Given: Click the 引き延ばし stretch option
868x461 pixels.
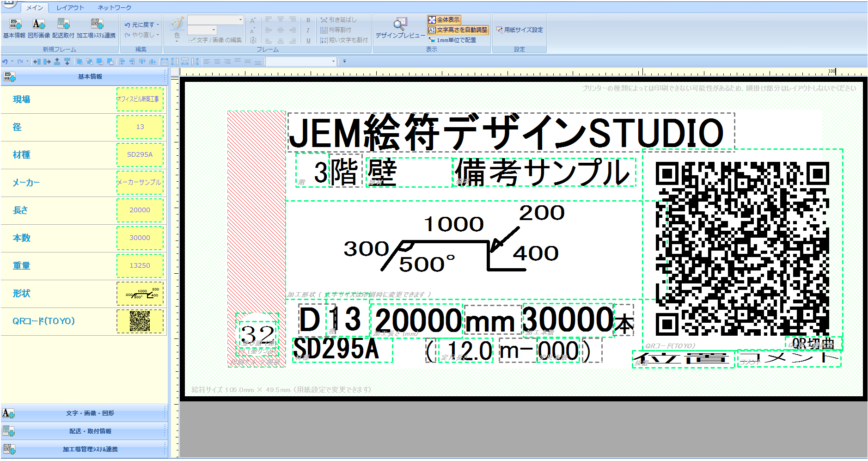Looking at the screenshot, I should coord(339,20).
